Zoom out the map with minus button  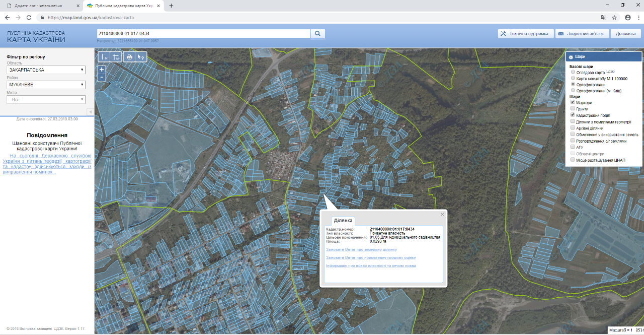click(102, 78)
